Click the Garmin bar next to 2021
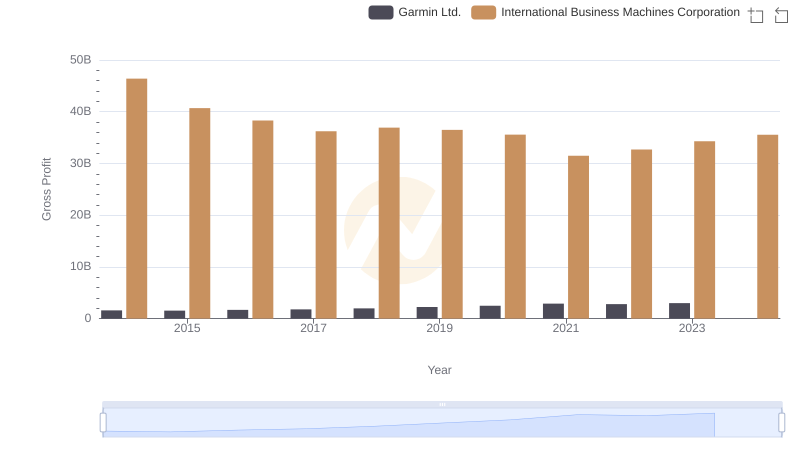The image size is (800, 461). (554, 311)
